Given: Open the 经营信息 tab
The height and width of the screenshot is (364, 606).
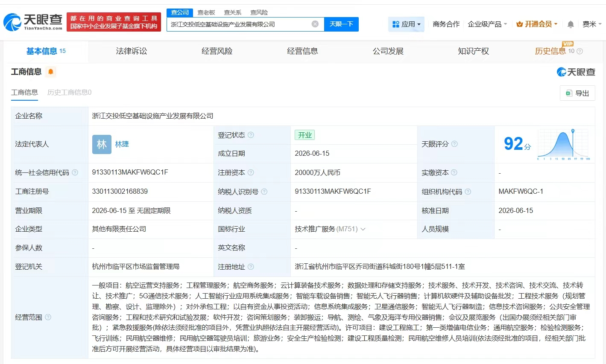Looking at the screenshot, I should pyautogui.click(x=302, y=51).
